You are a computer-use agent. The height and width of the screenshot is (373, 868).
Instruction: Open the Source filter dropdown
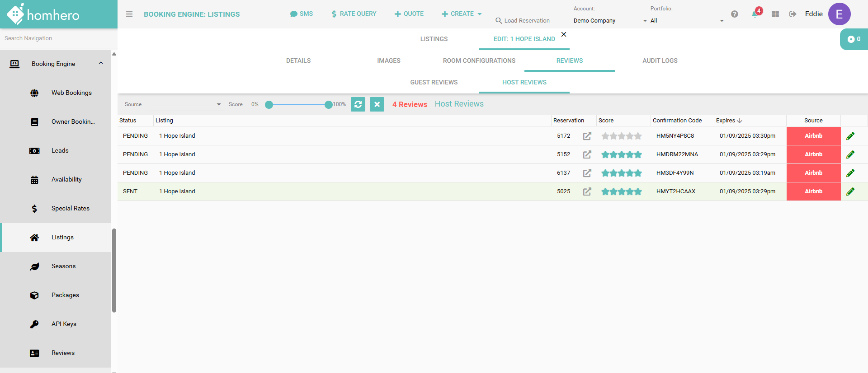click(184, 104)
